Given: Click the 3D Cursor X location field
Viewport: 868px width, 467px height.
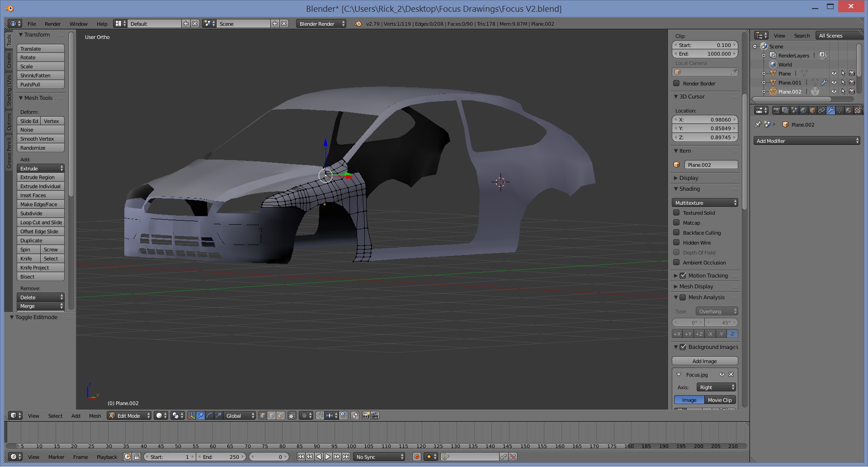Looking at the screenshot, I should 705,120.
